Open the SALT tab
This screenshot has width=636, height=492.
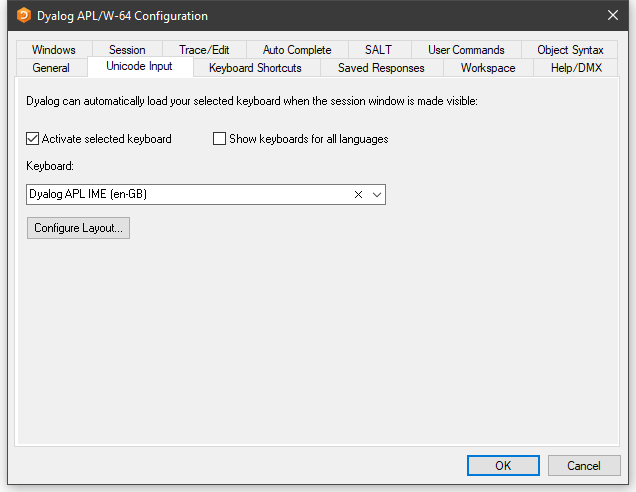pyautogui.click(x=378, y=50)
